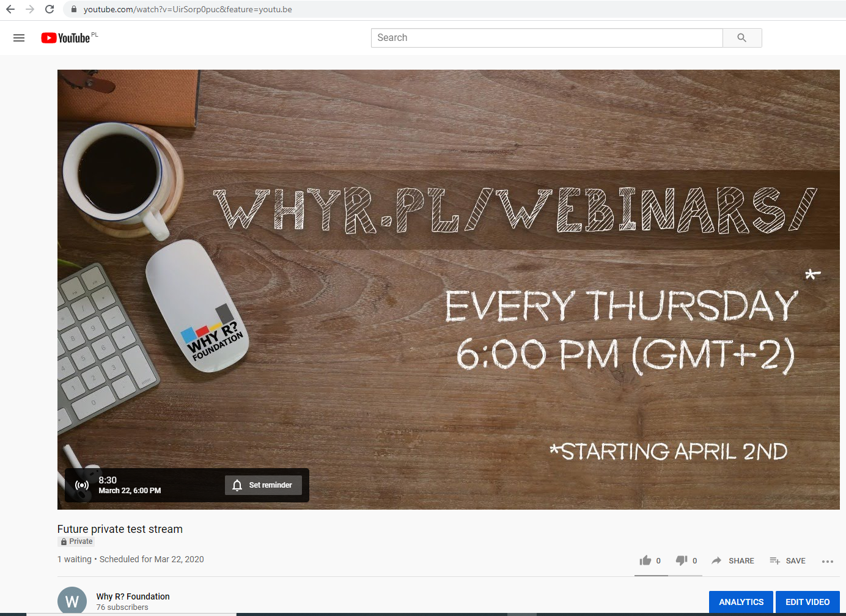View site info via the padlock icon

pyautogui.click(x=74, y=9)
